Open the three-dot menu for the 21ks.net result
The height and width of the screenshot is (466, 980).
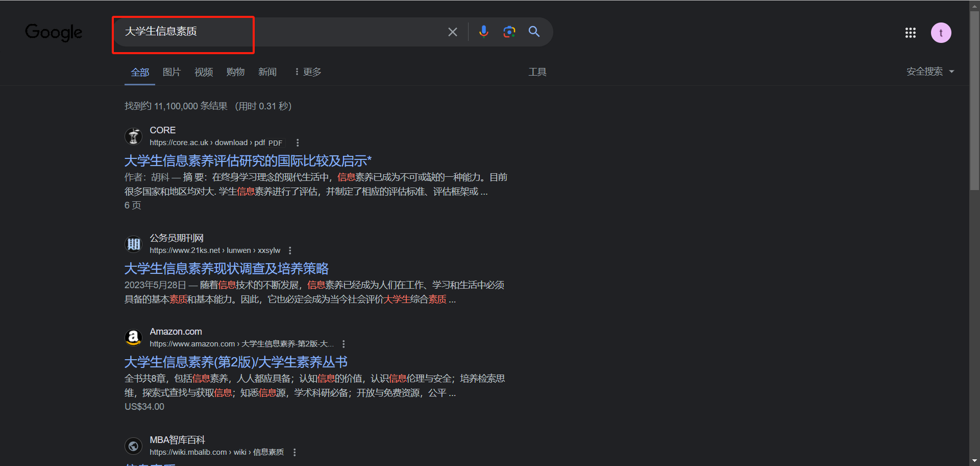[x=290, y=251]
